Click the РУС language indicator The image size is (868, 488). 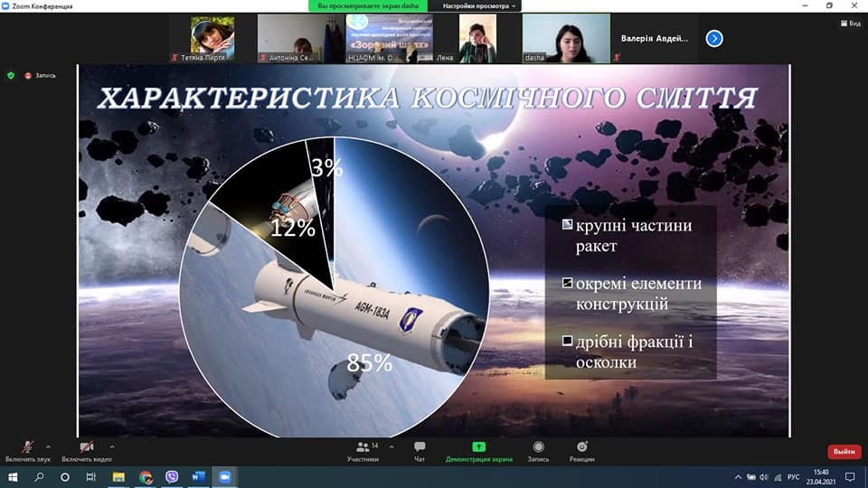[x=793, y=476]
